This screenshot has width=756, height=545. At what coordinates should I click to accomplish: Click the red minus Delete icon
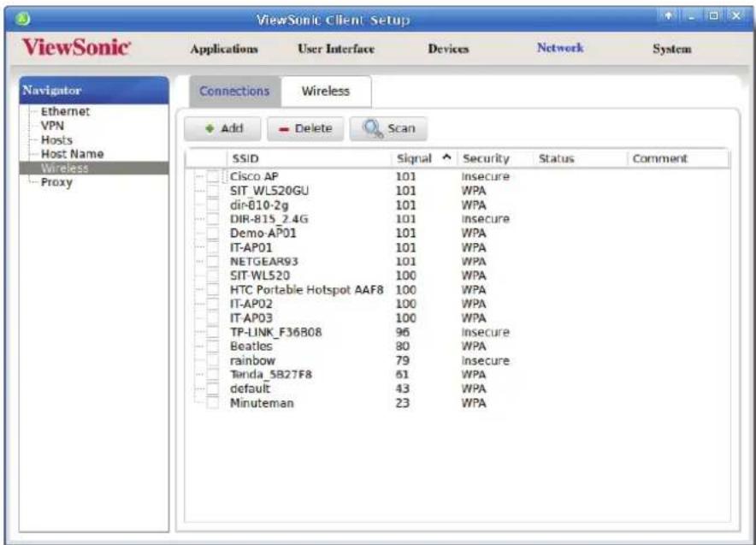[x=284, y=129]
